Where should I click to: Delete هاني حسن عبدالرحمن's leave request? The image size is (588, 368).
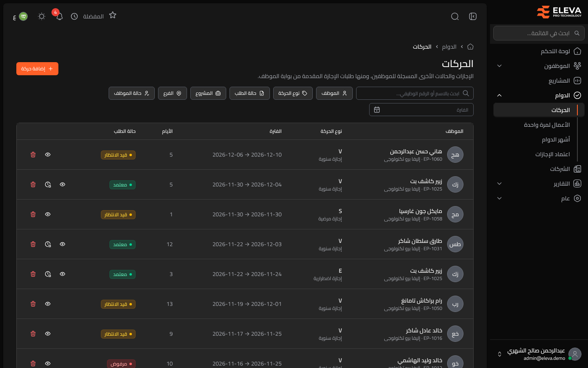coord(33,155)
